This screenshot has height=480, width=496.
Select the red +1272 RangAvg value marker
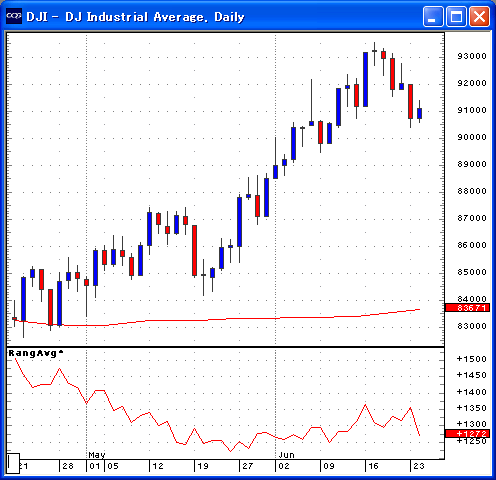(468, 433)
